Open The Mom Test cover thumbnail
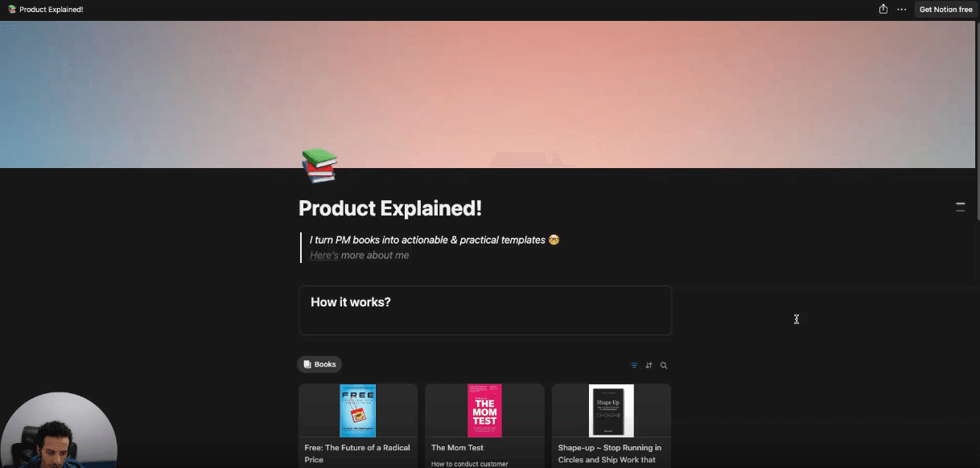980x468 pixels. click(484, 410)
